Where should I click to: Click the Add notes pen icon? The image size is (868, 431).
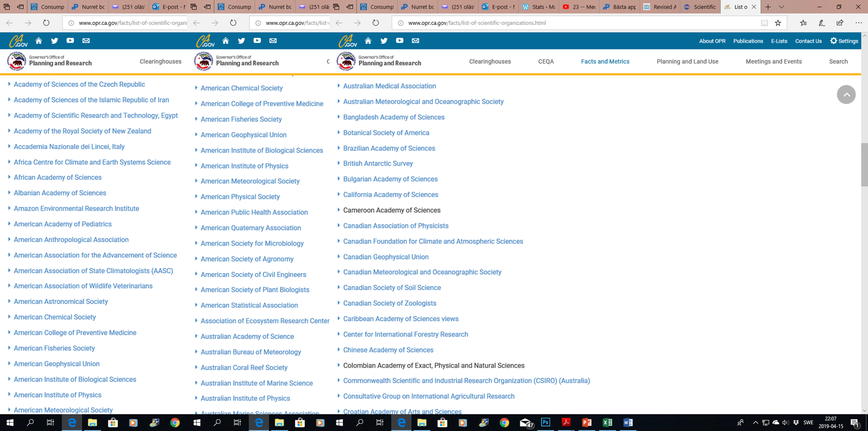(822, 23)
